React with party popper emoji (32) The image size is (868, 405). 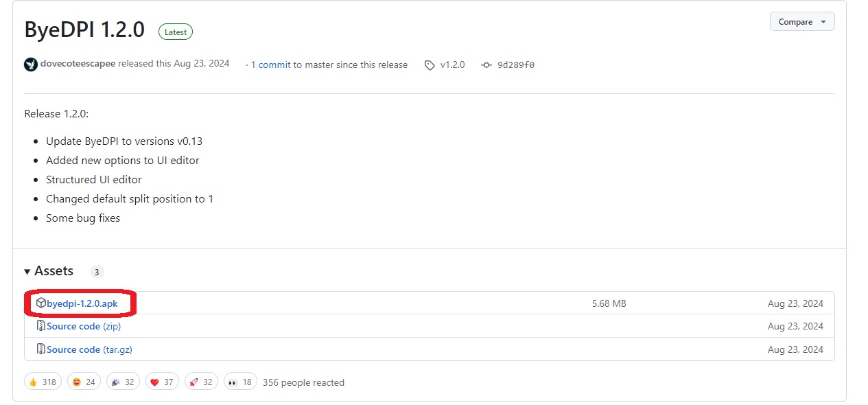123,382
